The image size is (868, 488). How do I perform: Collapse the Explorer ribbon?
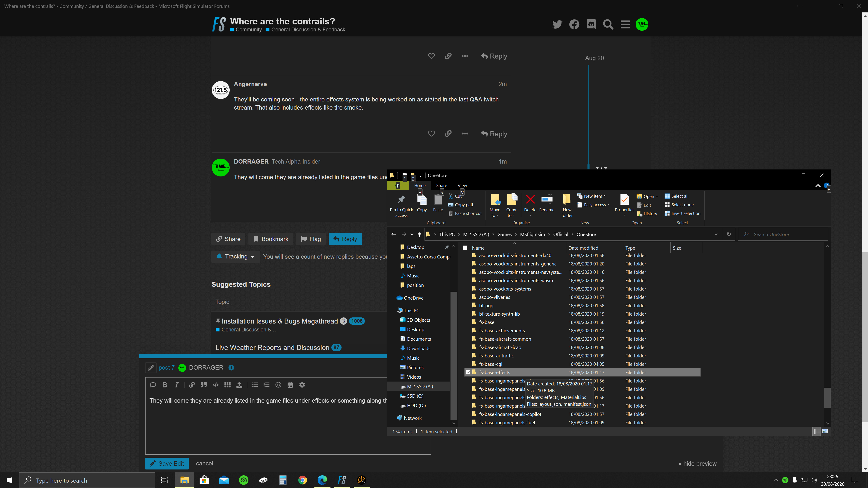818,185
